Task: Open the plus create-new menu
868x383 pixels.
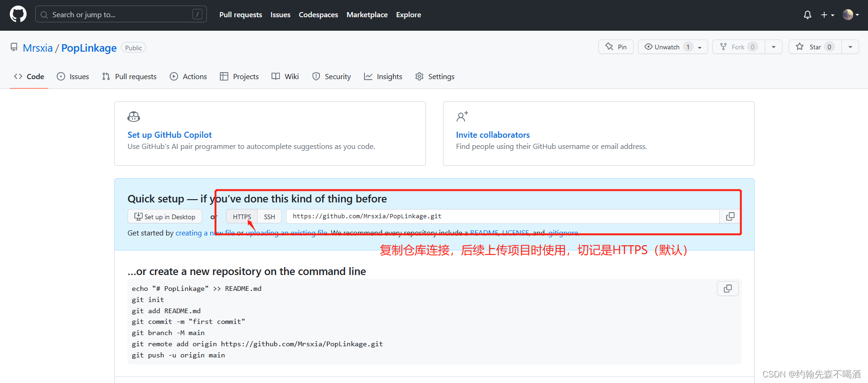Action: [828, 15]
